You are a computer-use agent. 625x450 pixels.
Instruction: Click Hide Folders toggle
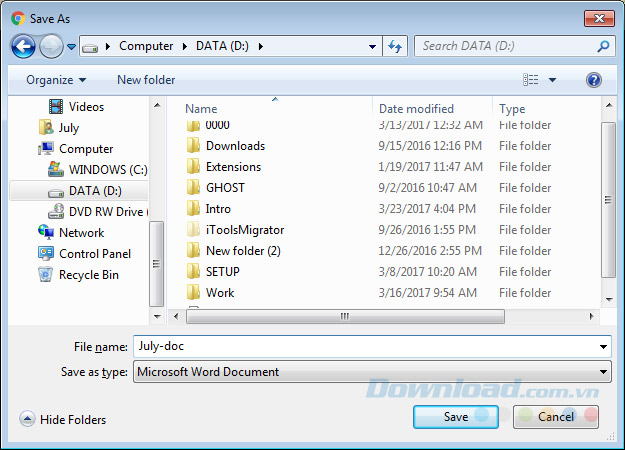tap(63, 419)
